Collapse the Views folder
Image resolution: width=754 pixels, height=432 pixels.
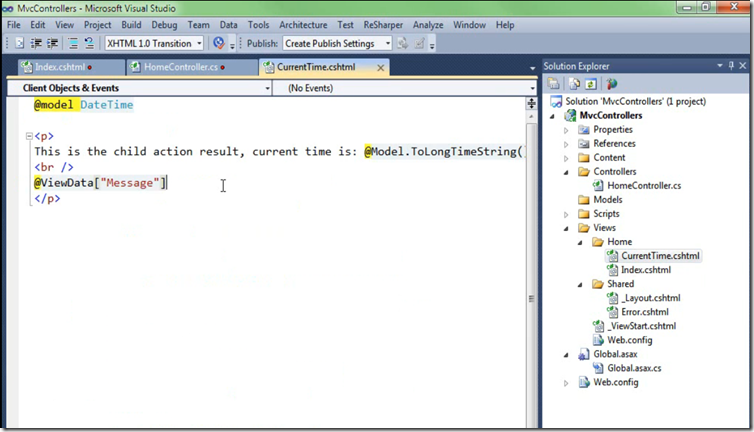[x=566, y=229]
